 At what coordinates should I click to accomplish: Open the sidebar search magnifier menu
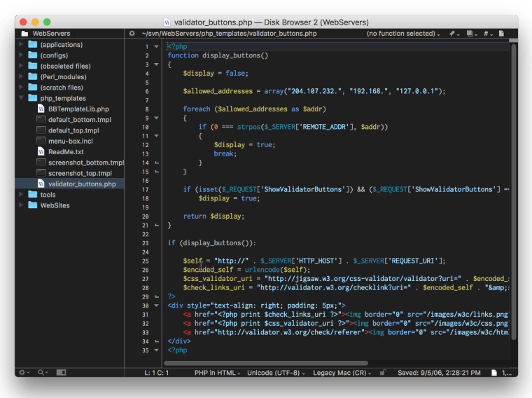coord(43,373)
